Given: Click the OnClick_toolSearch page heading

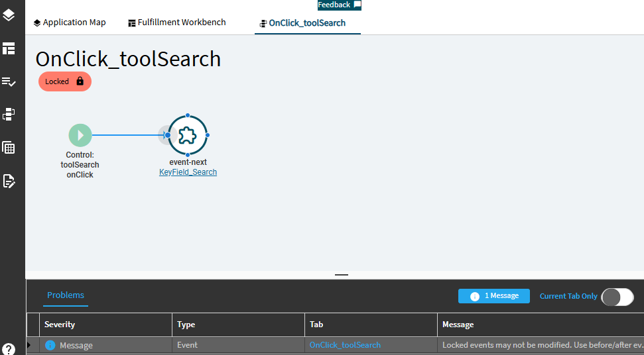Looking at the screenshot, I should pyautogui.click(x=128, y=59).
